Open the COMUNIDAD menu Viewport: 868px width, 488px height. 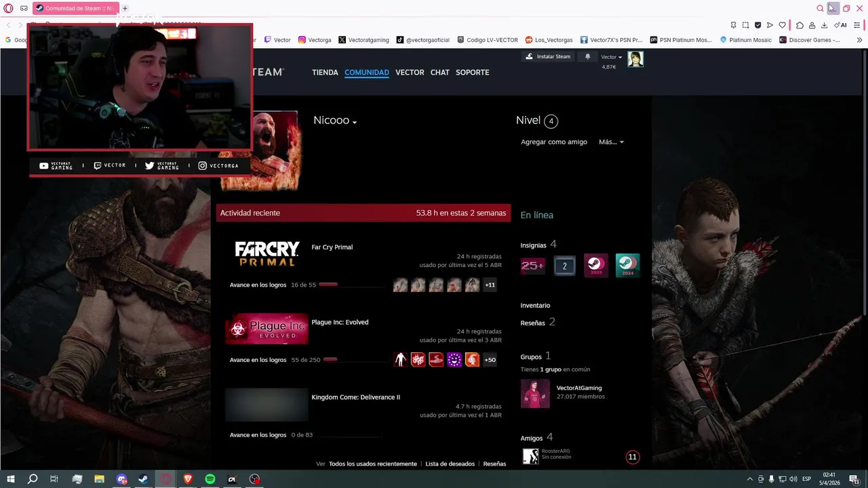pos(367,73)
